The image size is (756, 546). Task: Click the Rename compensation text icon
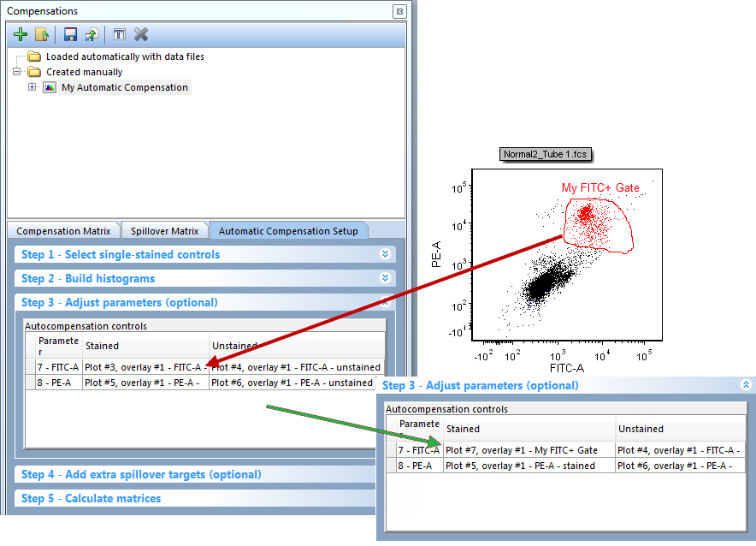[120, 34]
